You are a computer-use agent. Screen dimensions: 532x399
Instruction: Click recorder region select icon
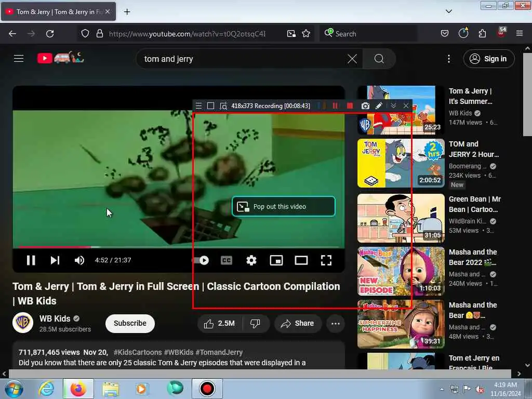tap(223, 106)
